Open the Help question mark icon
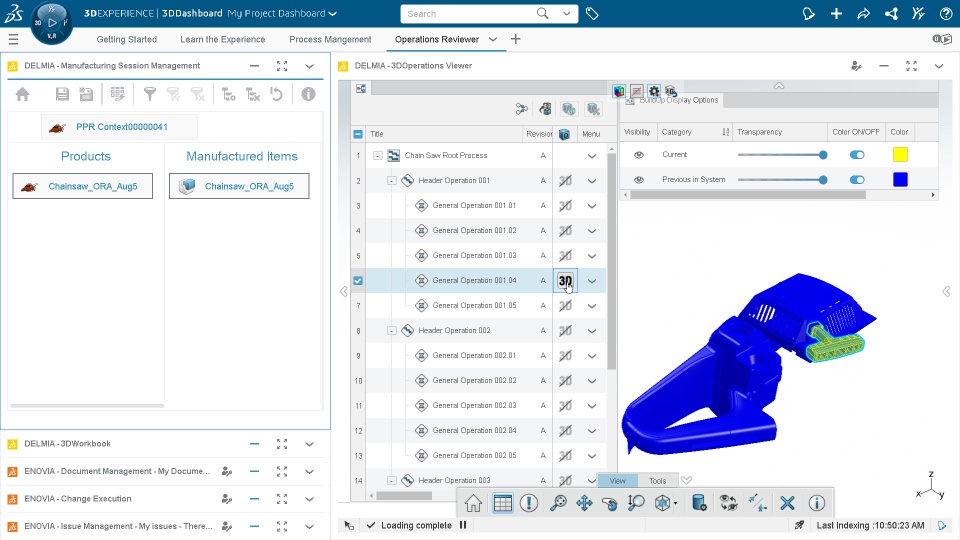 [x=945, y=13]
